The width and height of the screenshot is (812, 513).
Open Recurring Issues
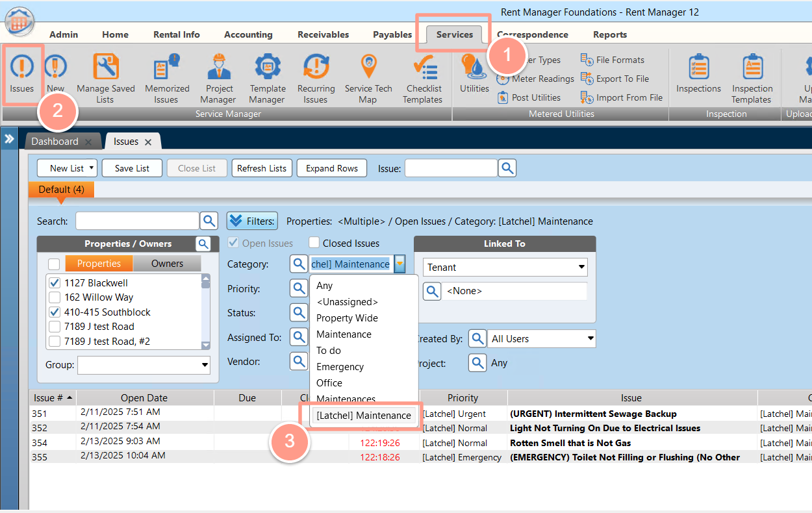(x=316, y=78)
